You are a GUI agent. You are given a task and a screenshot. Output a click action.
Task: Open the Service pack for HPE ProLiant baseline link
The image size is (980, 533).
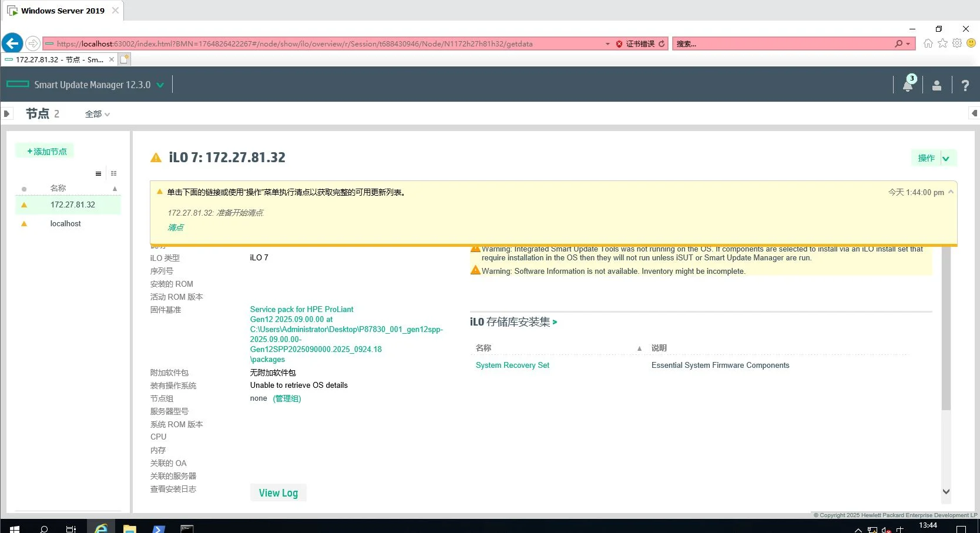pyautogui.click(x=347, y=334)
